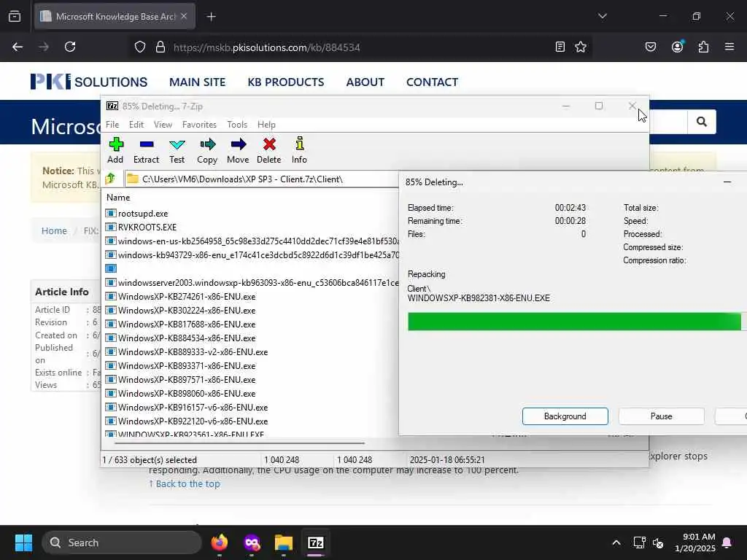Screen dimensions: 747x560
Task: Select rootsupd.exe in file list
Action: [x=142, y=214]
